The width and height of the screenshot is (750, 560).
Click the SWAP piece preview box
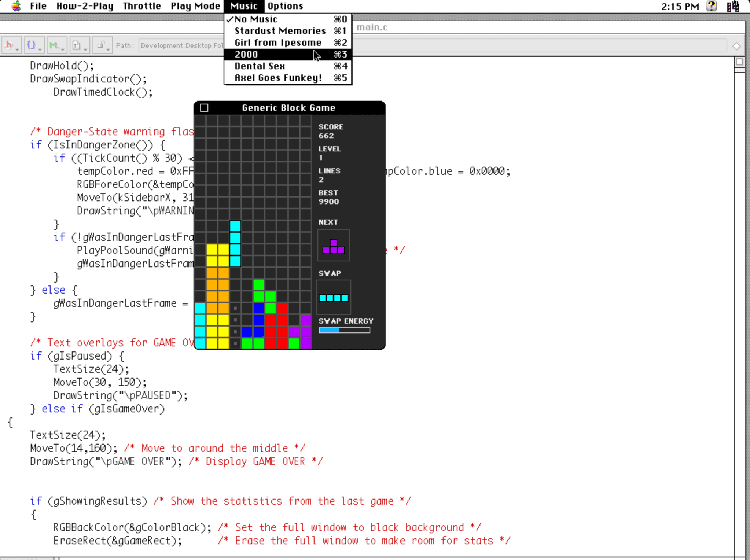click(x=333, y=297)
